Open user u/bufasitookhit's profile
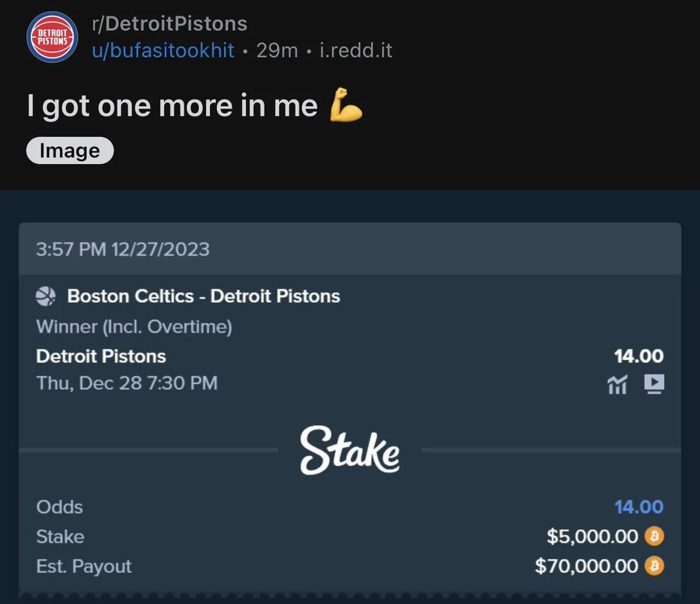700x604 pixels. (x=163, y=51)
